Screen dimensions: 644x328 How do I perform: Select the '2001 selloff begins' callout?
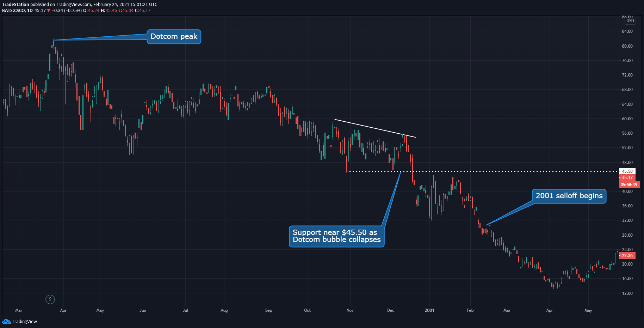pos(569,196)
